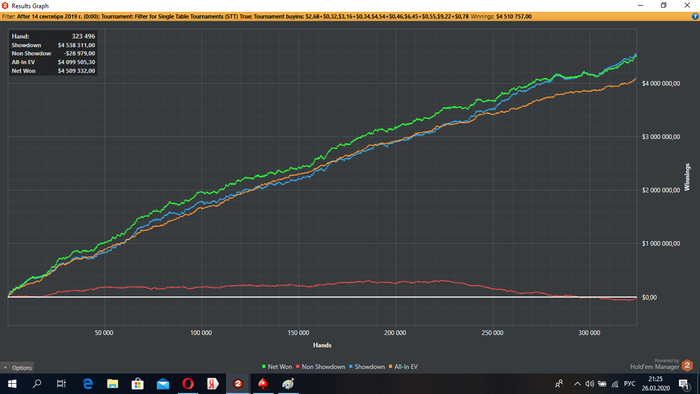
Task: Open the People icon in the system tray
Action: 559,384
